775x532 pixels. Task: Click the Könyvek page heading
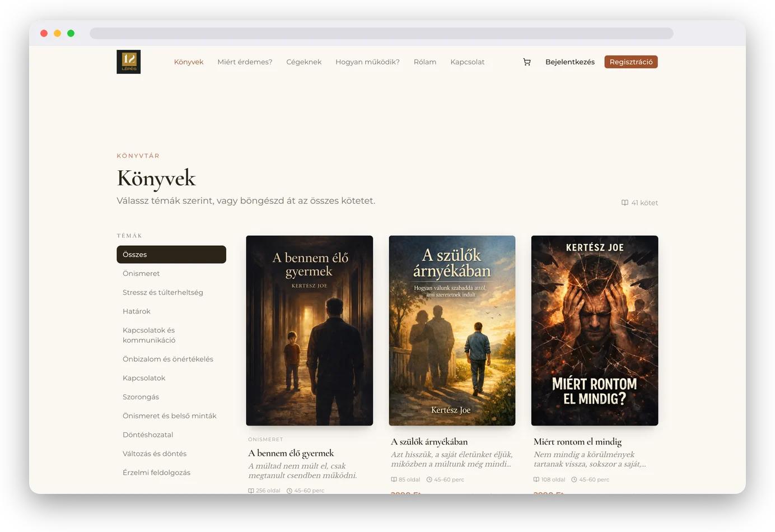(156, 179)
